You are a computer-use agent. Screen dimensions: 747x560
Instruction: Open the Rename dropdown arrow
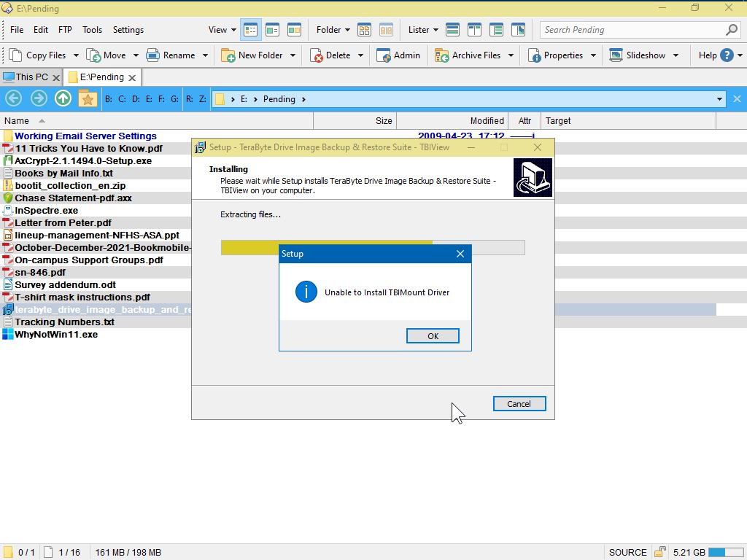click(205, 55)
